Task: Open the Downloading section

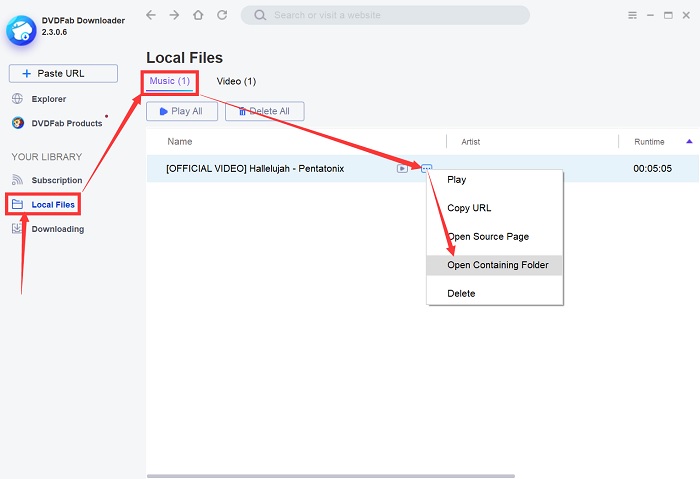Action: tap(48, 229)
